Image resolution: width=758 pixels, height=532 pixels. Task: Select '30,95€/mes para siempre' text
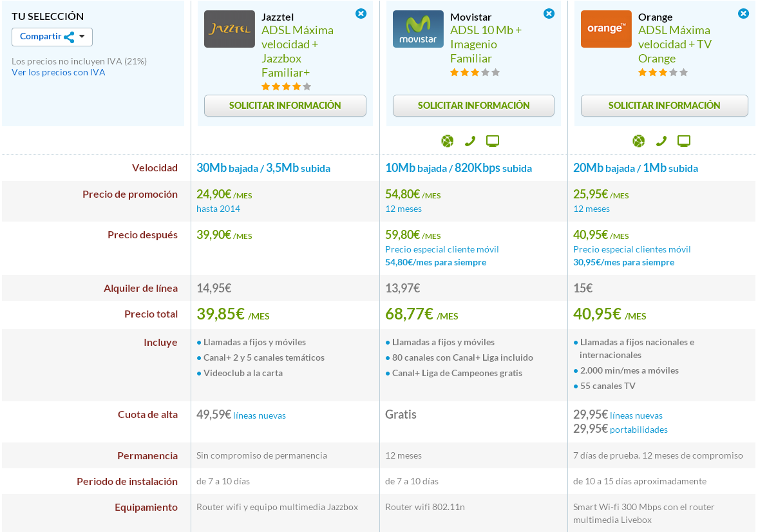(623, 262)
